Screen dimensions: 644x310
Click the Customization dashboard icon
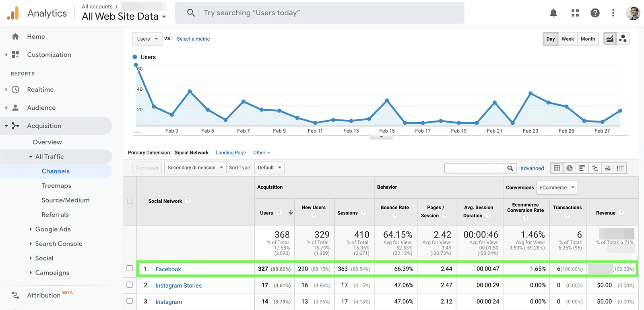[x=15, y=55]
